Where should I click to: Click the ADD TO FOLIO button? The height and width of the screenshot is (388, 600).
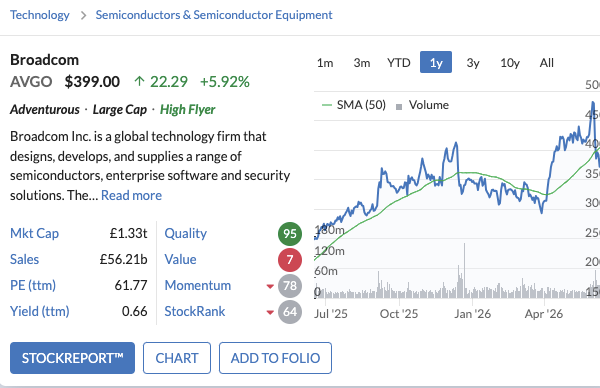[x=275, y=358]
